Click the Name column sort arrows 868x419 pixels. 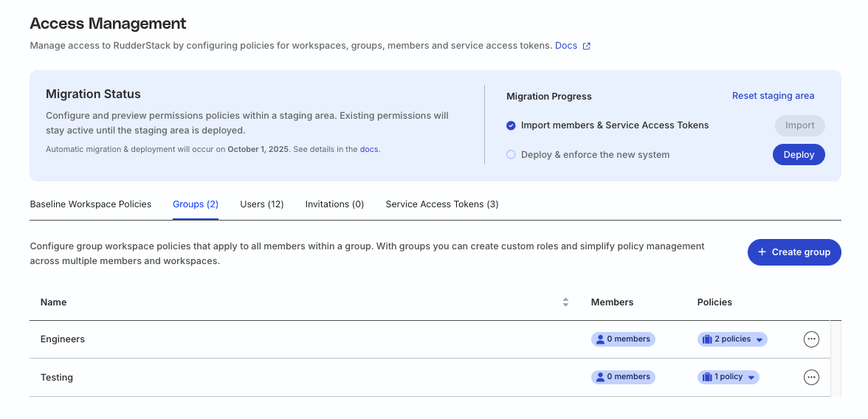pos(565,302)
